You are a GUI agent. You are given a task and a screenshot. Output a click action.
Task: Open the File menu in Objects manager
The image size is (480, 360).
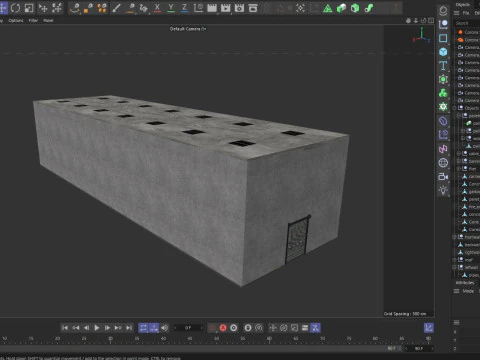tap(466, 13)
